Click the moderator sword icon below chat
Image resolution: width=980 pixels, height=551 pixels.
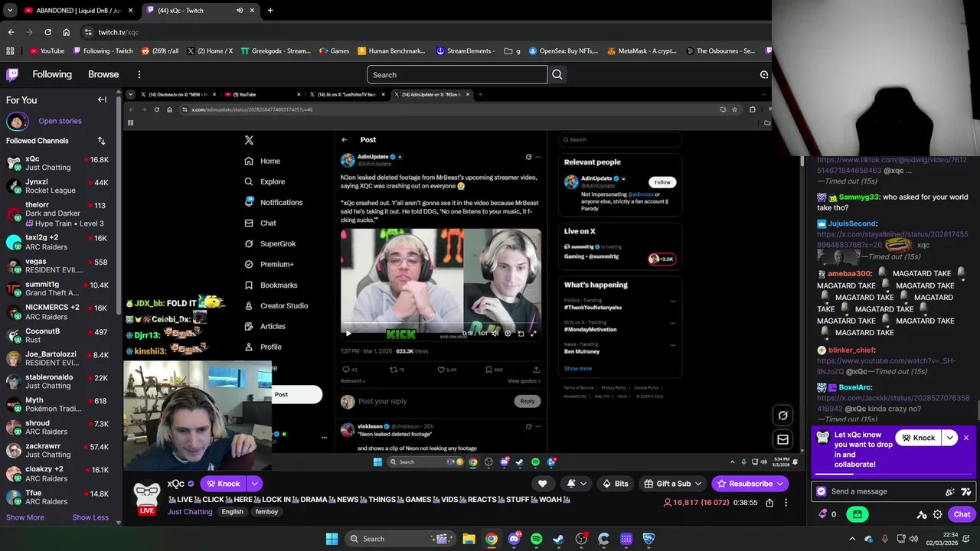click(922, 514)
